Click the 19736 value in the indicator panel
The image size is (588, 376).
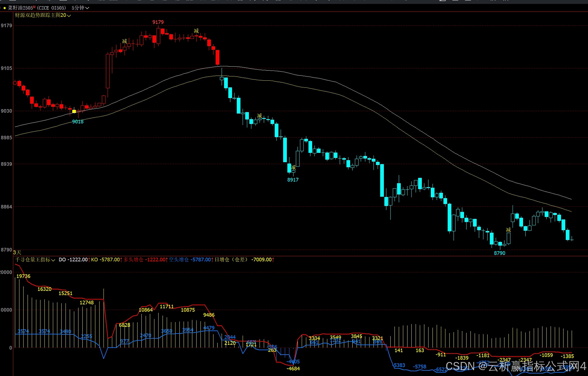23,276
